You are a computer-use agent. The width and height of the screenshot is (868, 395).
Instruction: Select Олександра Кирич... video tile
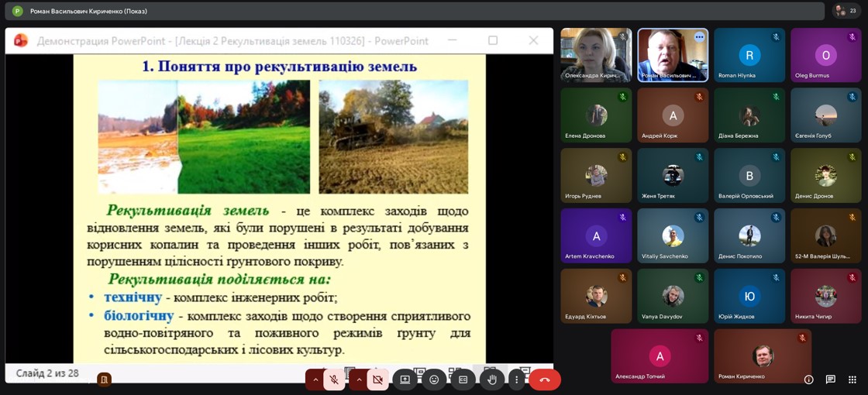click(596, 55)
